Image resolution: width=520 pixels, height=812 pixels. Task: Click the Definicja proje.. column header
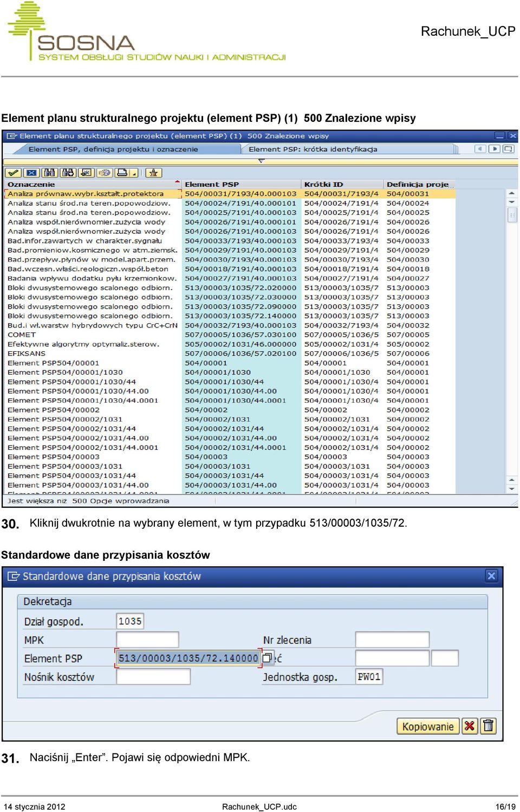tap(418, 184)
